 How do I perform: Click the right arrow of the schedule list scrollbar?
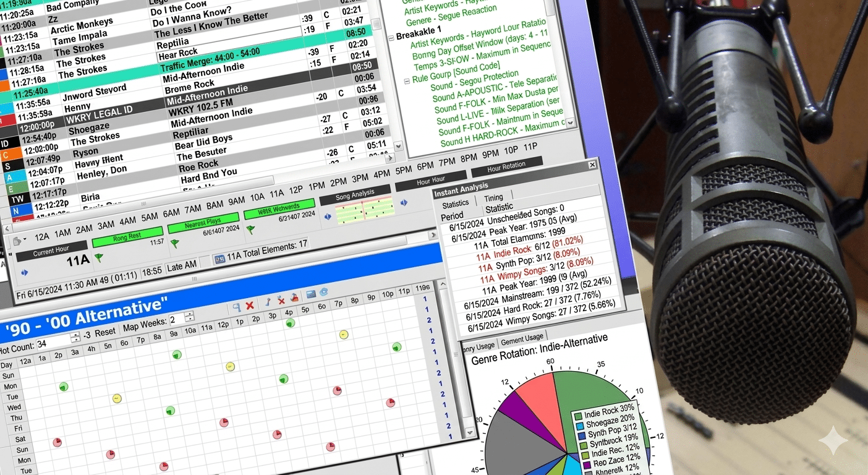click(390, 158)
